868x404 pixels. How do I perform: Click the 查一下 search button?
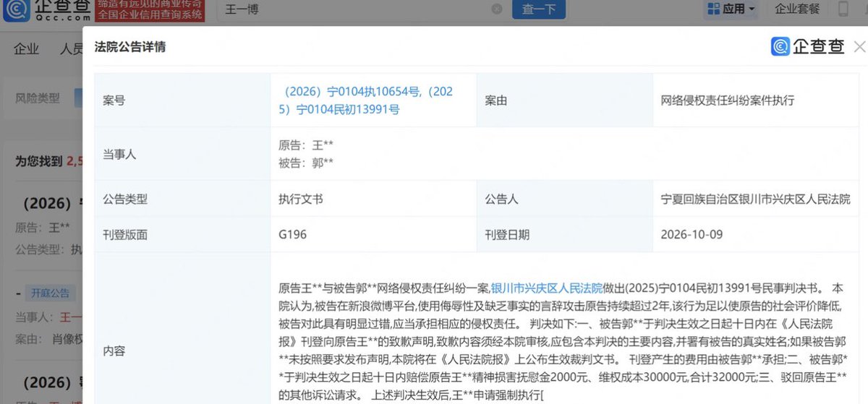point(538,10)
